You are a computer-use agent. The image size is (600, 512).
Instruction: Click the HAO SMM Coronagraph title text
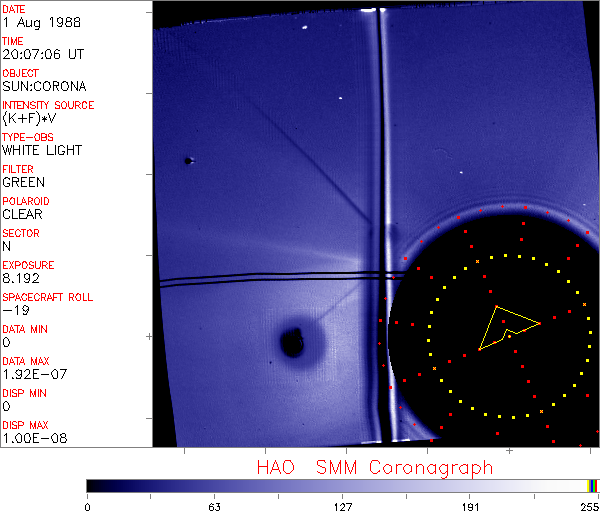coord(375,467)
